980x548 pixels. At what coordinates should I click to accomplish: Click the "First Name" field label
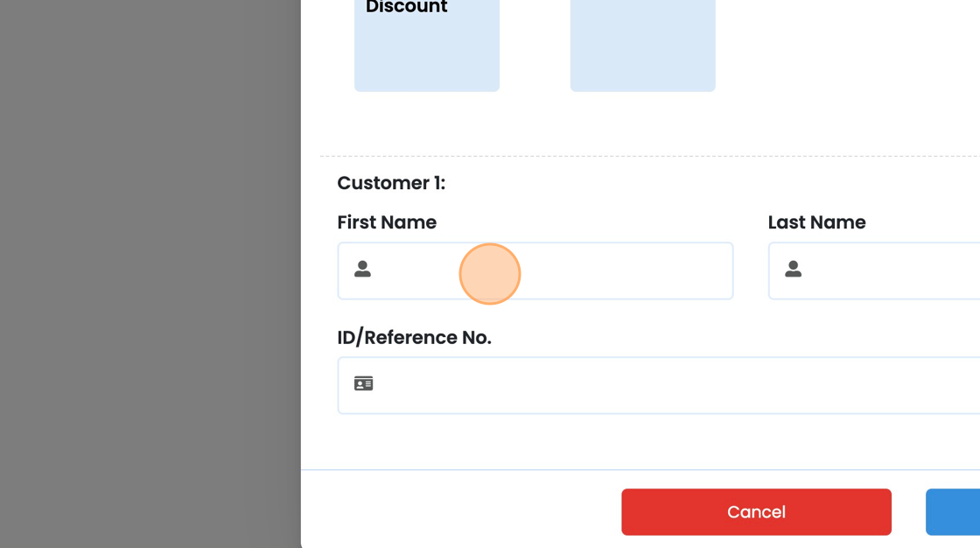click(387, 222)
